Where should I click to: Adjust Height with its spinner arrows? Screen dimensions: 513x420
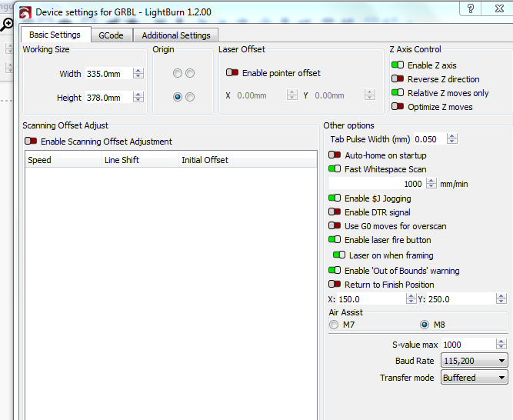[138, 97]
